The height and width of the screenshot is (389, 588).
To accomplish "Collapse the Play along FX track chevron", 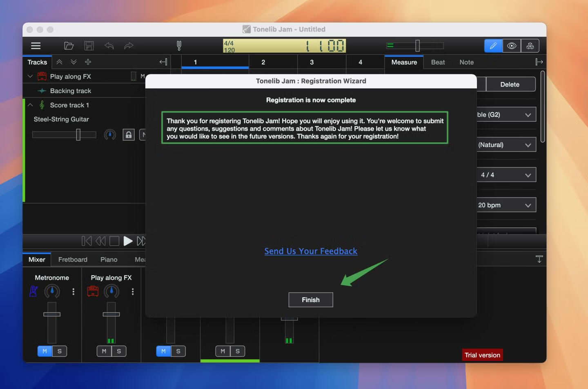I will coord(30,76).
